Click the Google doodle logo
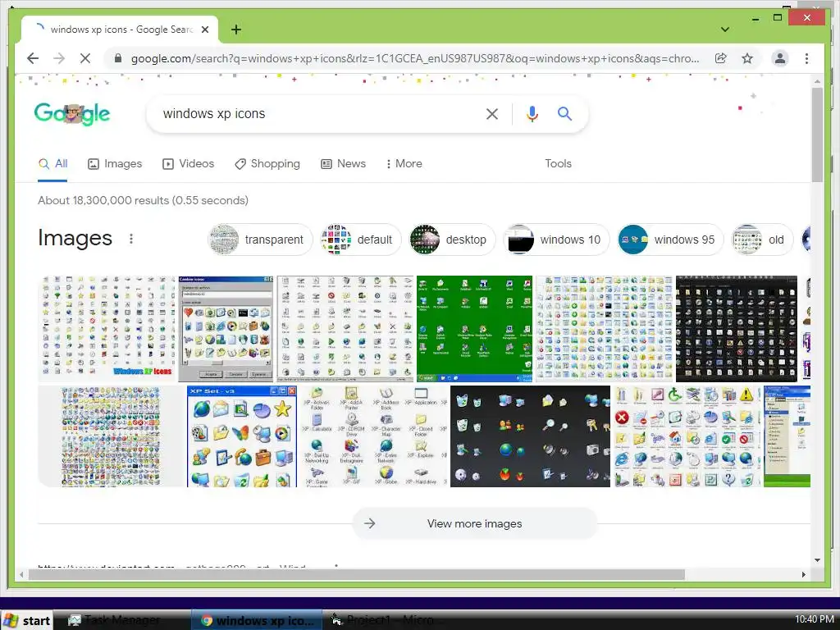 pyautogui.click(x=72, y=113)
